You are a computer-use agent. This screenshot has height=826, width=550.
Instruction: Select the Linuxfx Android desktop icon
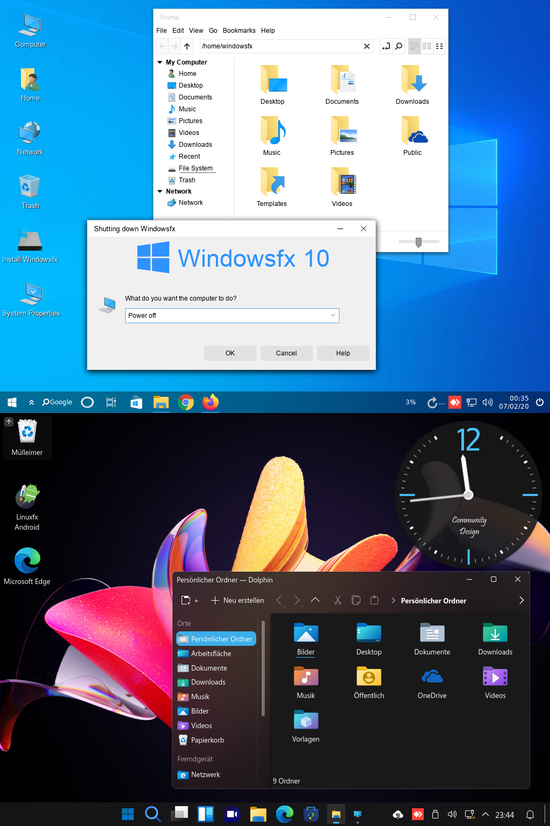coord(27,507)
